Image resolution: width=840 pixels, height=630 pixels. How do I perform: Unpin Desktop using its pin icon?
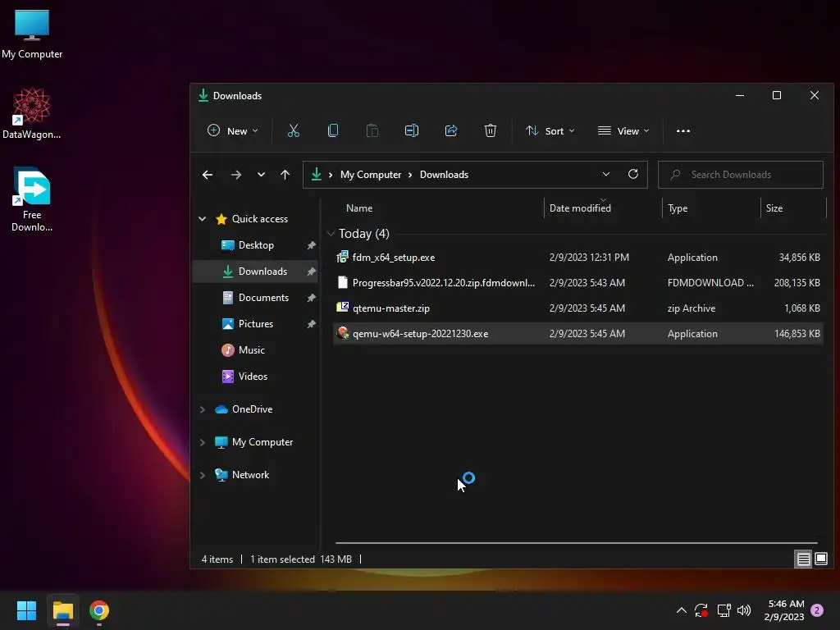(311, 244)
